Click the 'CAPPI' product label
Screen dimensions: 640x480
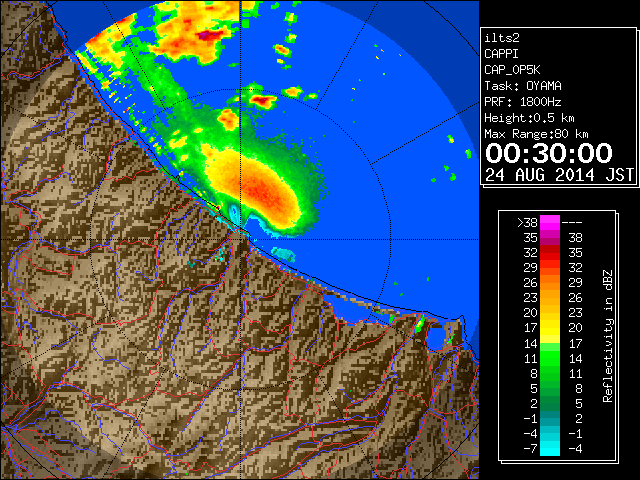pyautogui.click(x=501, y=54)
